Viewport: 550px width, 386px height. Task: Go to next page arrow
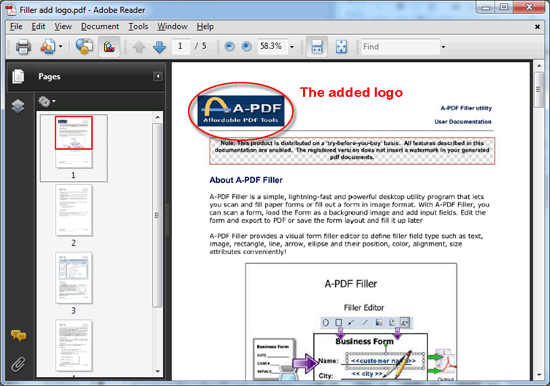(159, 46)
